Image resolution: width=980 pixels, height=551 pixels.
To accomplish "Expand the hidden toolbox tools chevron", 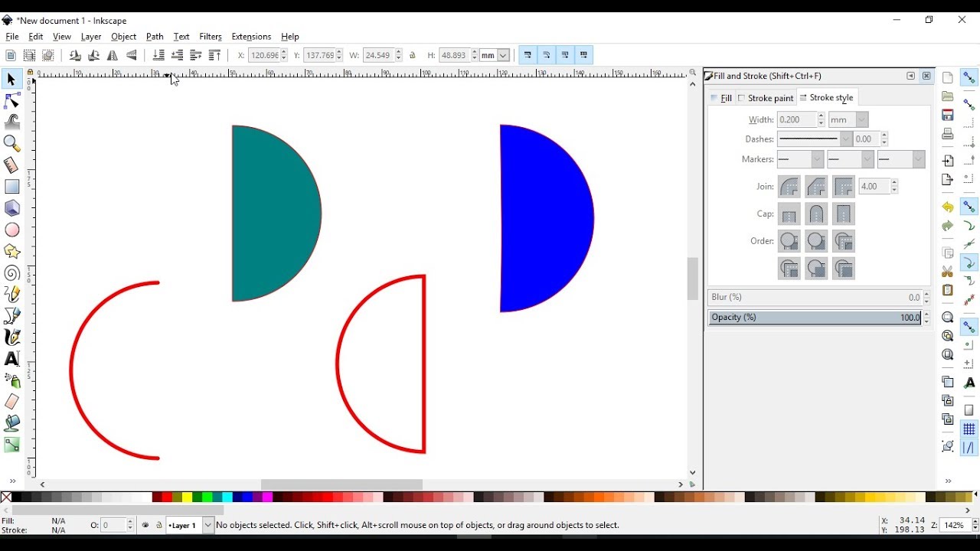I will (x=11, y=481).
